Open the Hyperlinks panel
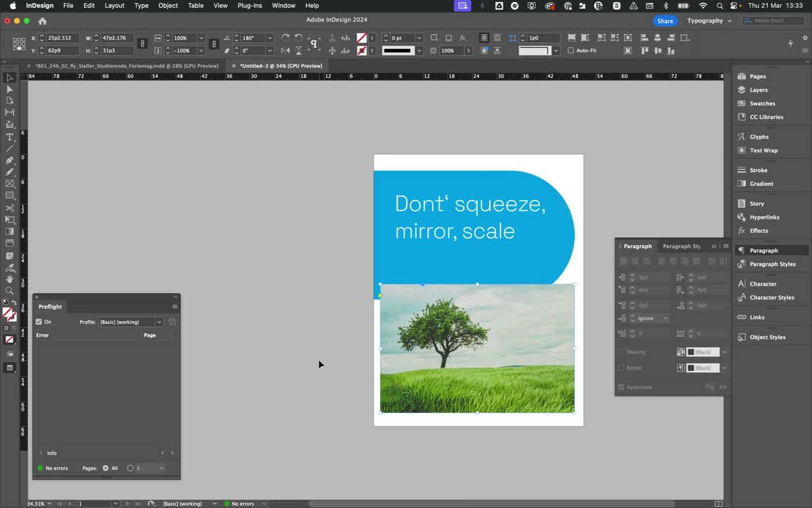The height and width of the screenshot is (508, 812). [x=764, y=217]
